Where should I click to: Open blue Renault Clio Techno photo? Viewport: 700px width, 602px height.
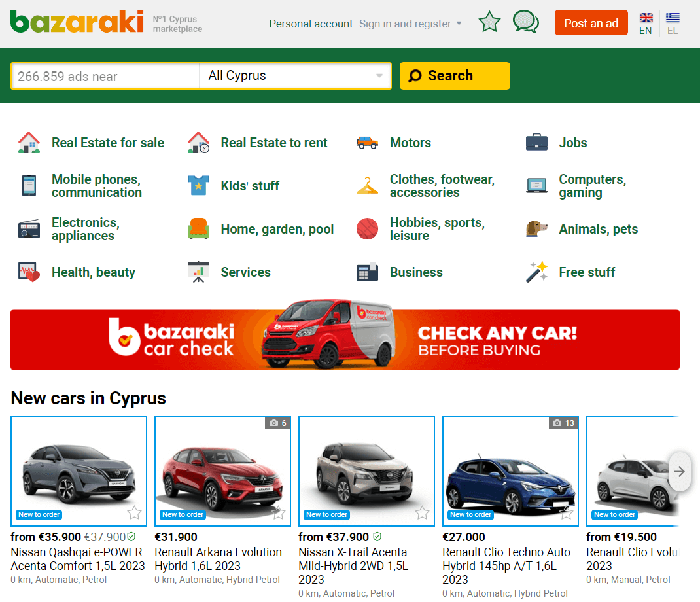click(511, 471)
